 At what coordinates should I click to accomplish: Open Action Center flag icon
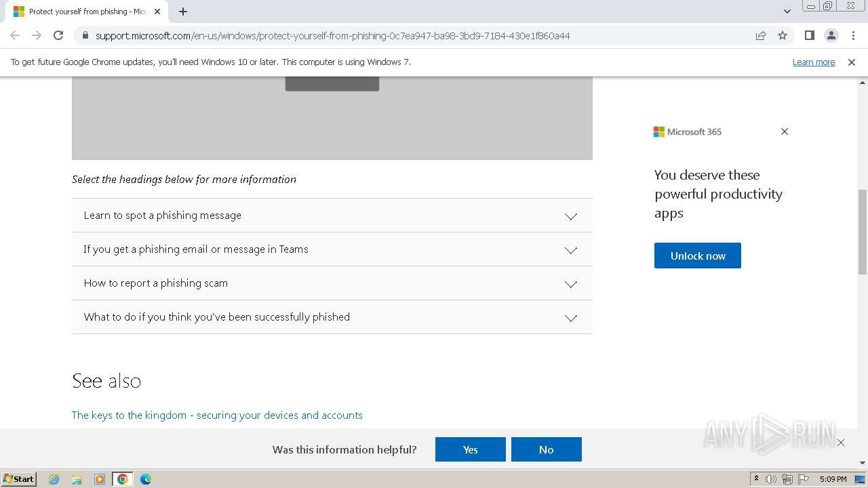[x=804, y=479]
